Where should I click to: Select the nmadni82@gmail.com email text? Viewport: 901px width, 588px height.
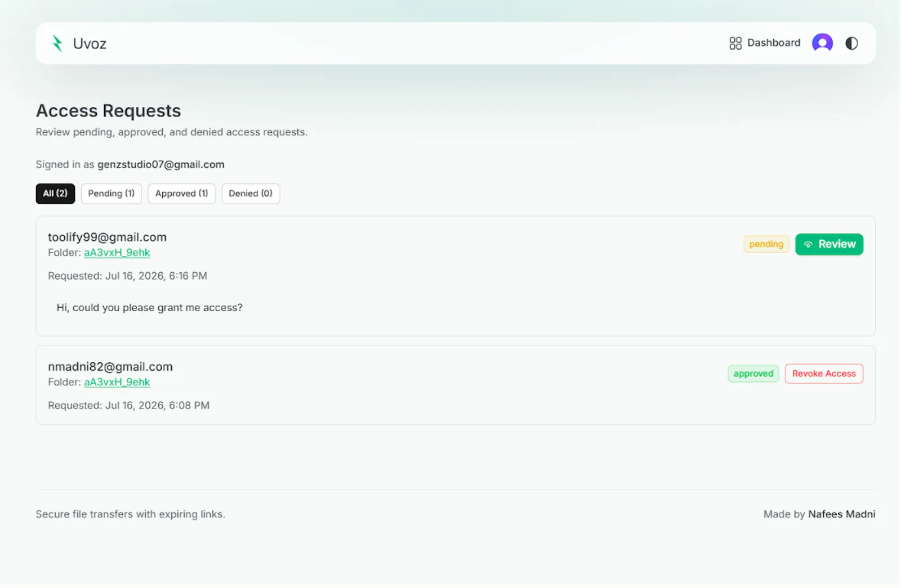(110, 366)
